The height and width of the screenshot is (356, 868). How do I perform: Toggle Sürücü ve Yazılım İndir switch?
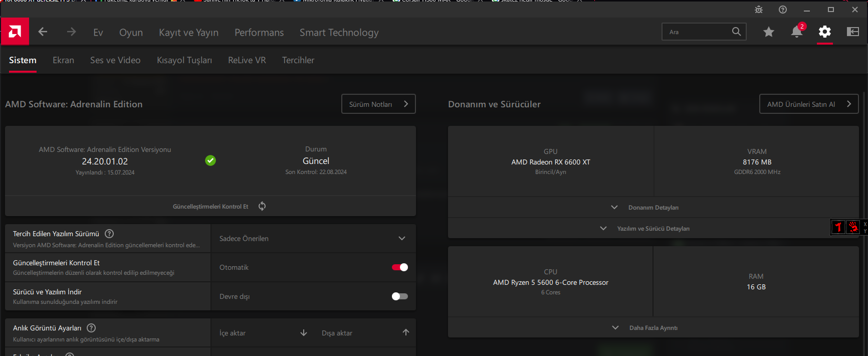point(400,296)
